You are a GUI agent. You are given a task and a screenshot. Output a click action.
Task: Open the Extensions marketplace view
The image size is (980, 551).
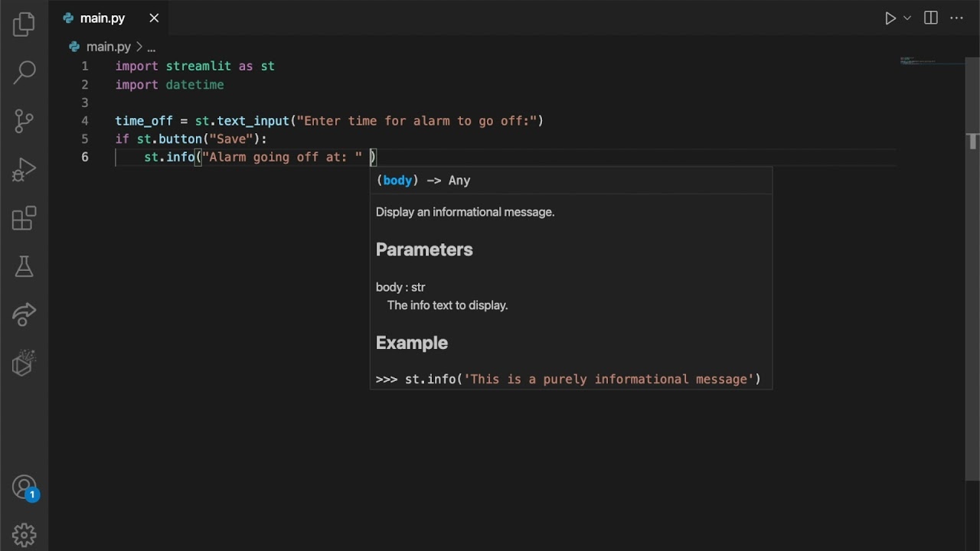pyautogui.click(x=24, y=218)
